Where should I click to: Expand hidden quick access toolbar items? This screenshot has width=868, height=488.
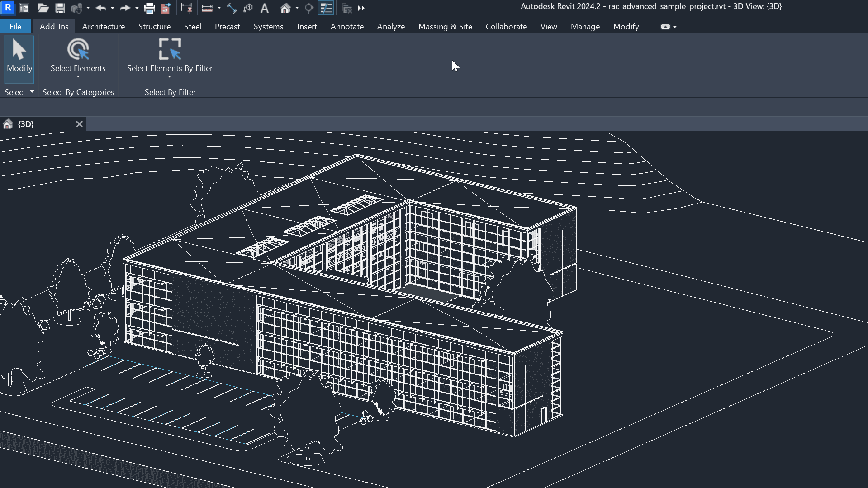click(x=361, y=8)
